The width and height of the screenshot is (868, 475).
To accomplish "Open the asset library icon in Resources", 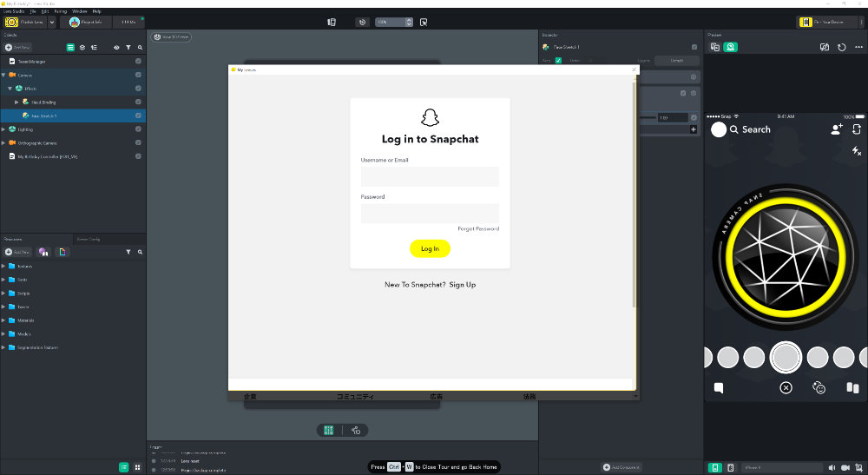I will click(x=43, y=252).
